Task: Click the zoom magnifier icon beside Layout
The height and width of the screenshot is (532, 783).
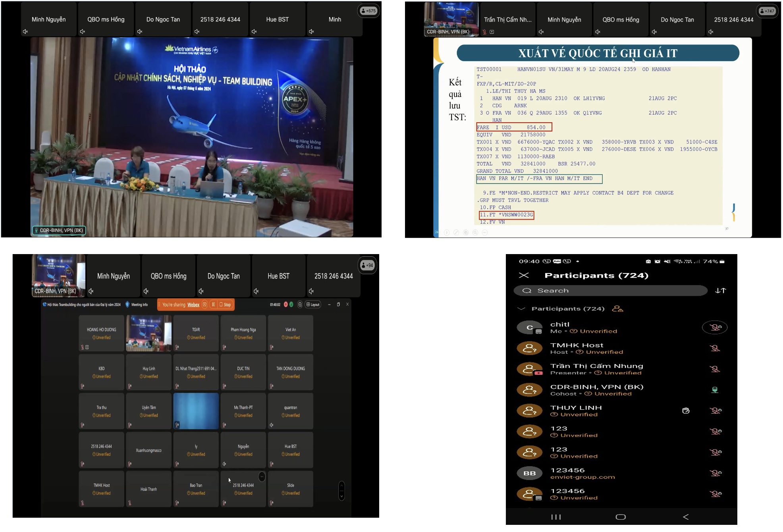Action: 300,305
